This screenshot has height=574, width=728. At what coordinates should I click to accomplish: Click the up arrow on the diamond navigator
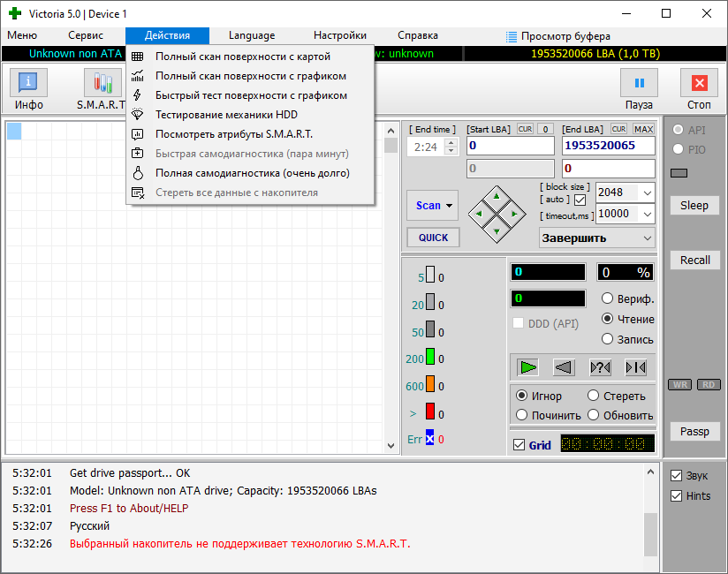[x=497, y=196]
